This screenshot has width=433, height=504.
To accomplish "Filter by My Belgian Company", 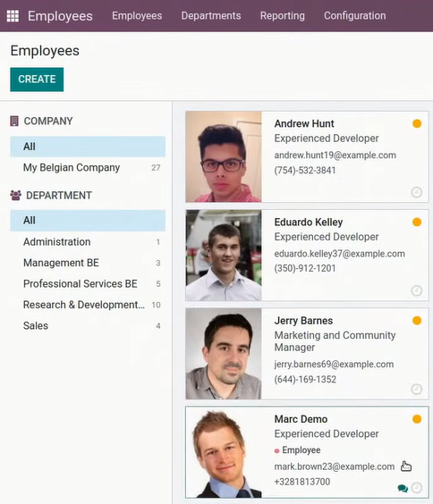I will click(x=88, y=167).
